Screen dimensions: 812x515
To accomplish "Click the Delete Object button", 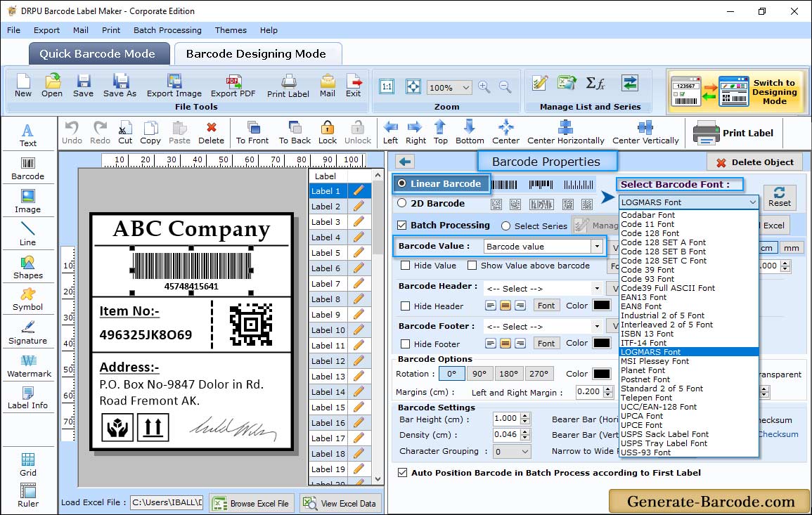I will pyautogui.click(x=755, y=162).
